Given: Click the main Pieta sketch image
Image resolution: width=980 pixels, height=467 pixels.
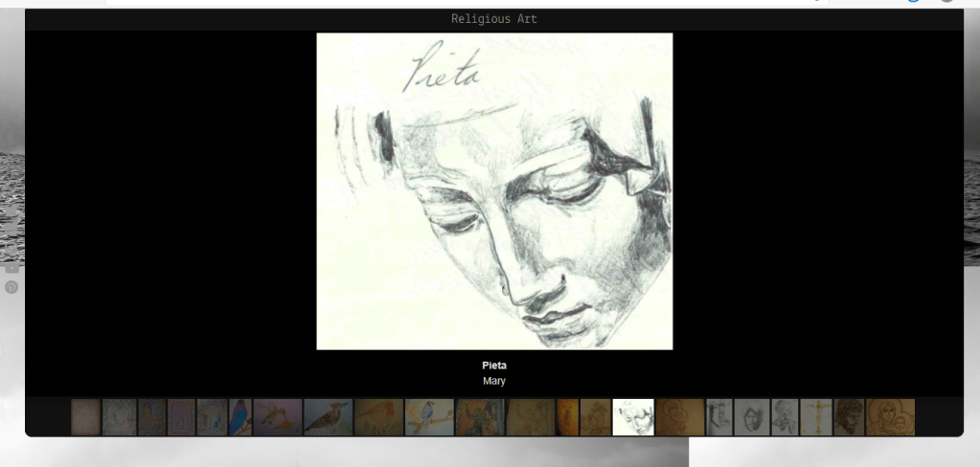Looking at the screenshot, I should pyautogui.click(x=494, y=191).
